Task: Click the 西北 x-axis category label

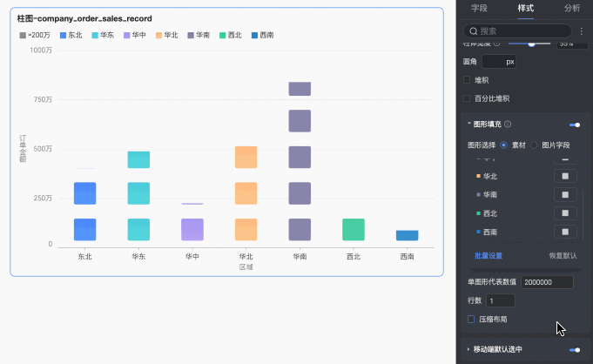Action: 354,257
